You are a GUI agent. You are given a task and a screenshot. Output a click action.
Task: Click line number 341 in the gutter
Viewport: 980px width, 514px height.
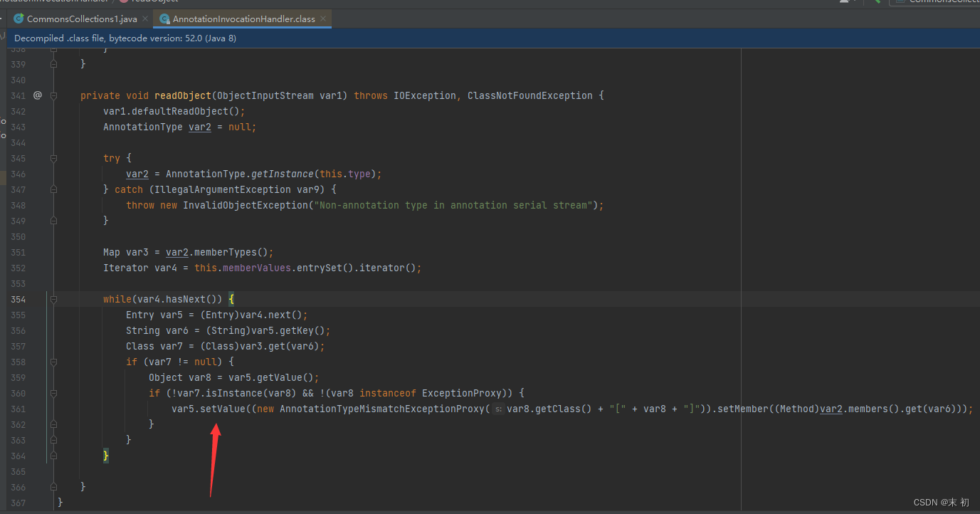19,95
